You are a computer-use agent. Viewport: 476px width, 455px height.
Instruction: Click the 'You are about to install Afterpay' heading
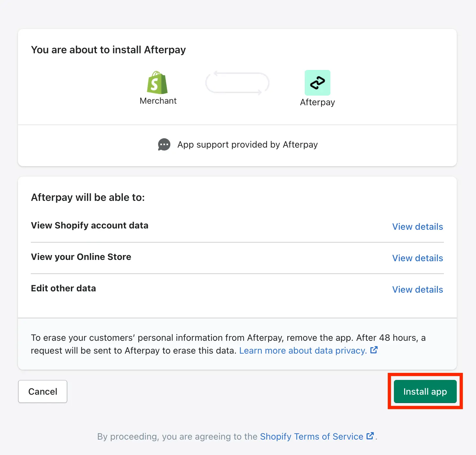pos(108,50)
